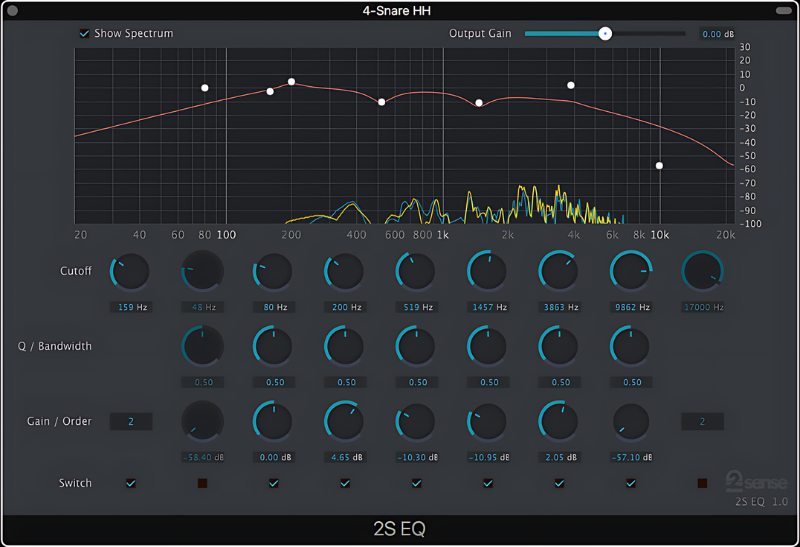Select the 519 Hz cutoff value field
Viewport: 800px width, 547px height.
pos(417,307)
